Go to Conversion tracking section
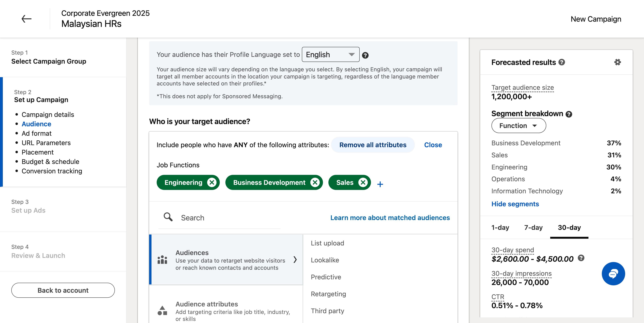 pos(52,171)
